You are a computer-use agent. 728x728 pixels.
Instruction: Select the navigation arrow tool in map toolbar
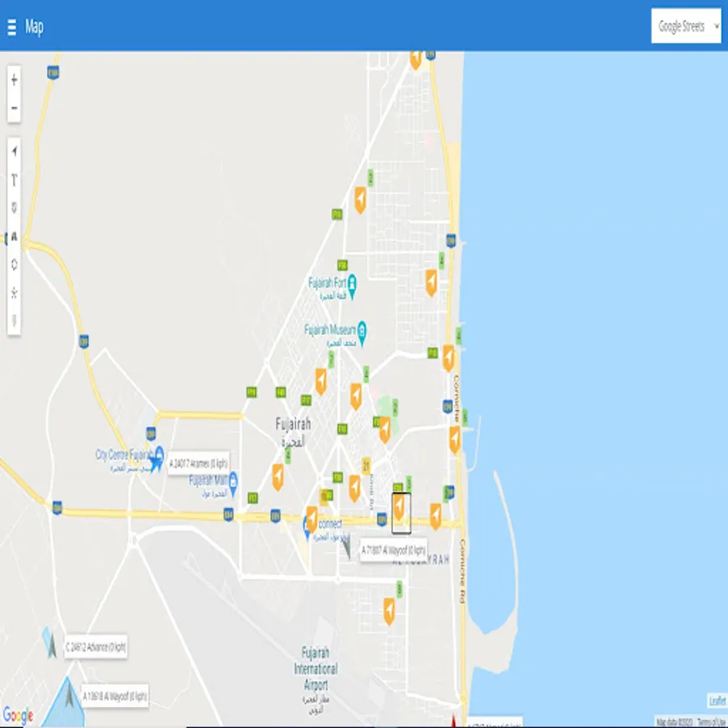coord(14,151)
